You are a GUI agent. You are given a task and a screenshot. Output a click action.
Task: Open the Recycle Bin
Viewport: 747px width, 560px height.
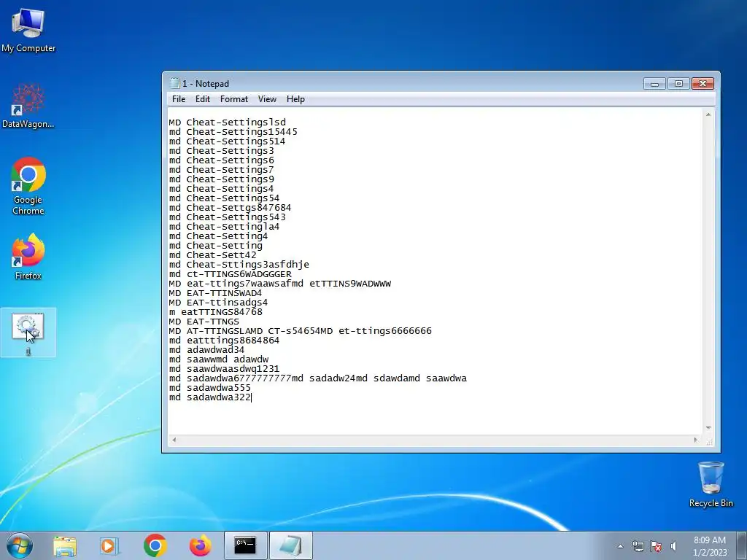pos(711,484)
